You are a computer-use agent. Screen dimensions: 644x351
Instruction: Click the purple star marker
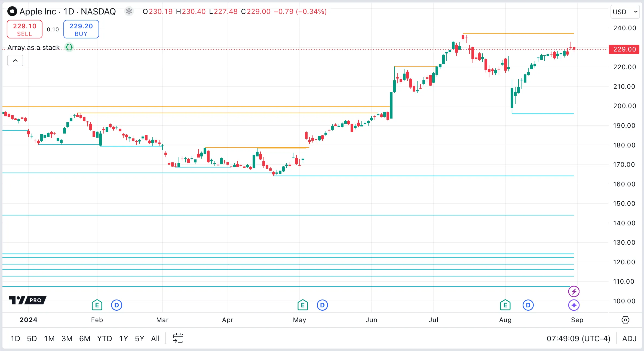pyautogui.click(x=574, y=305)
